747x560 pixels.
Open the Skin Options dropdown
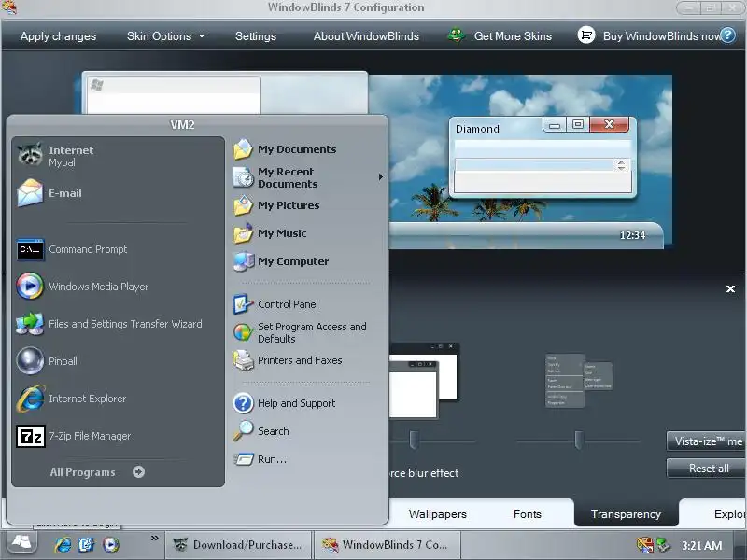pyautogui.click(x=165, y=36)
